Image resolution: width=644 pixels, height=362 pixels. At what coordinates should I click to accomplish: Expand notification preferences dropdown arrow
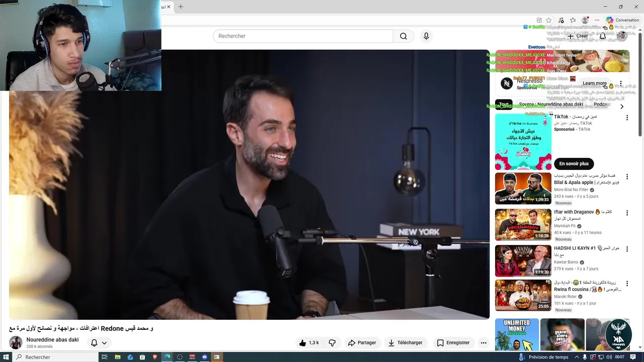(104, 343)
